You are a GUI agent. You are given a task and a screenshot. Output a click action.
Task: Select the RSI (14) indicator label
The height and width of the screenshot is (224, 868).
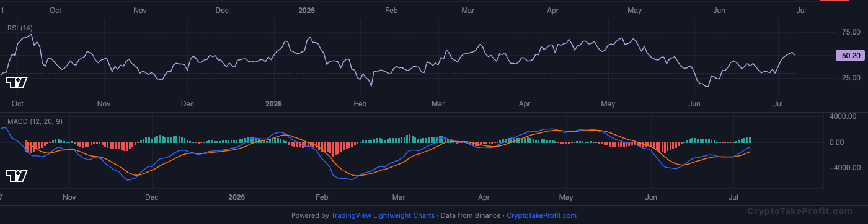pyautogui.click(x=20, y=28)
